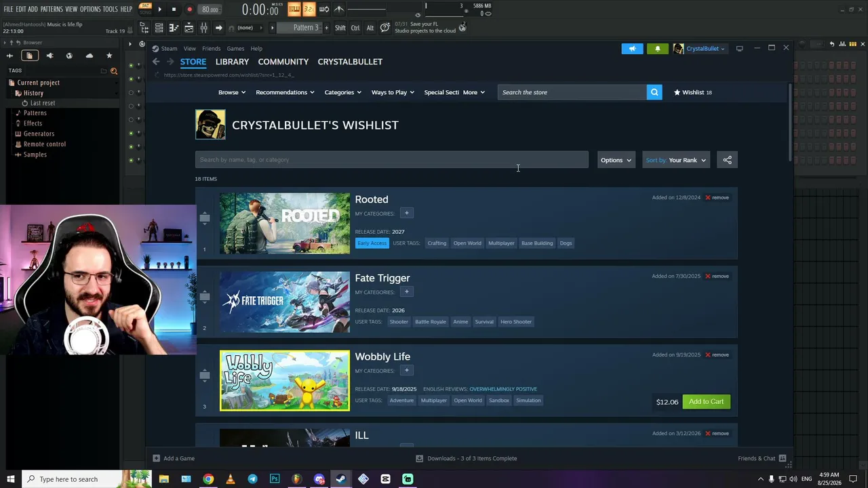Toggle Pat/Song mode switch in FL Studio

[x=145, y=9]
